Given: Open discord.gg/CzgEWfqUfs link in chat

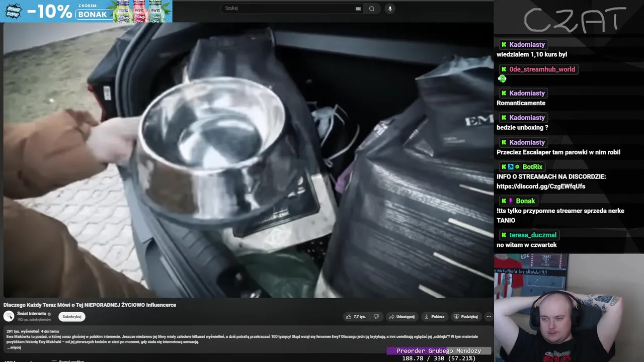Looking at the screenshot, I should 541,186.
